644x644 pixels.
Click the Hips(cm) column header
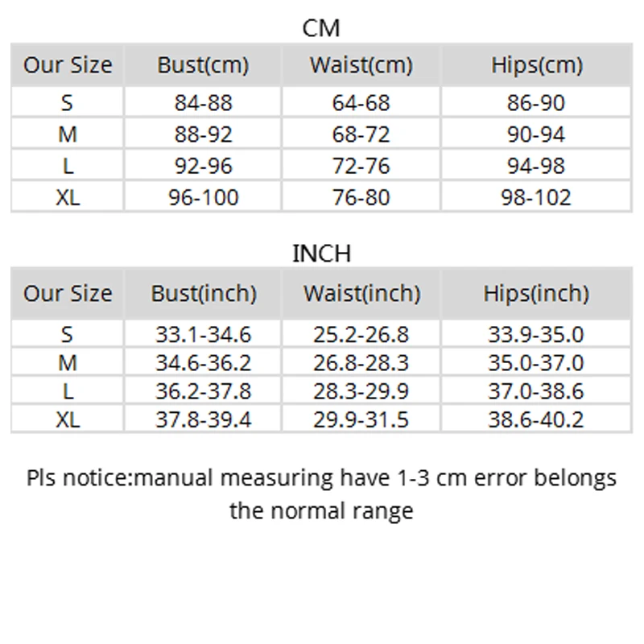pyautogui.click(x=536, y=65)
